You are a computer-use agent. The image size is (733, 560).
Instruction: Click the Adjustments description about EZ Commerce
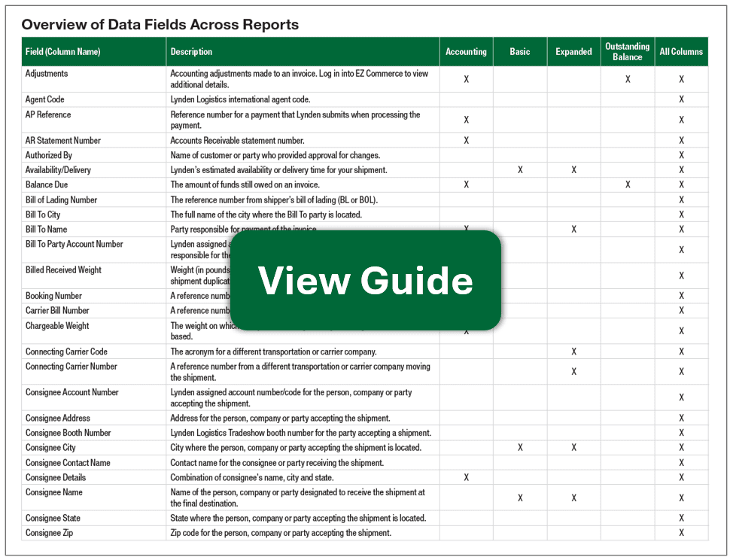click(300, 79)
